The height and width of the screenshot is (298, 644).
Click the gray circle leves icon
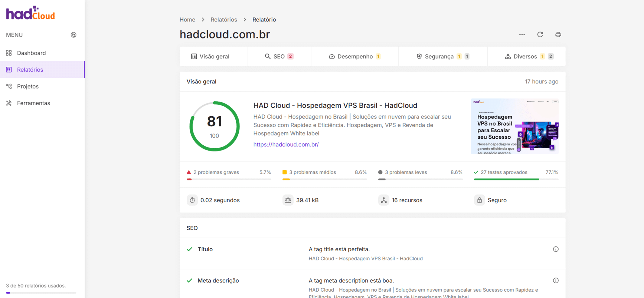click(380, 172)
